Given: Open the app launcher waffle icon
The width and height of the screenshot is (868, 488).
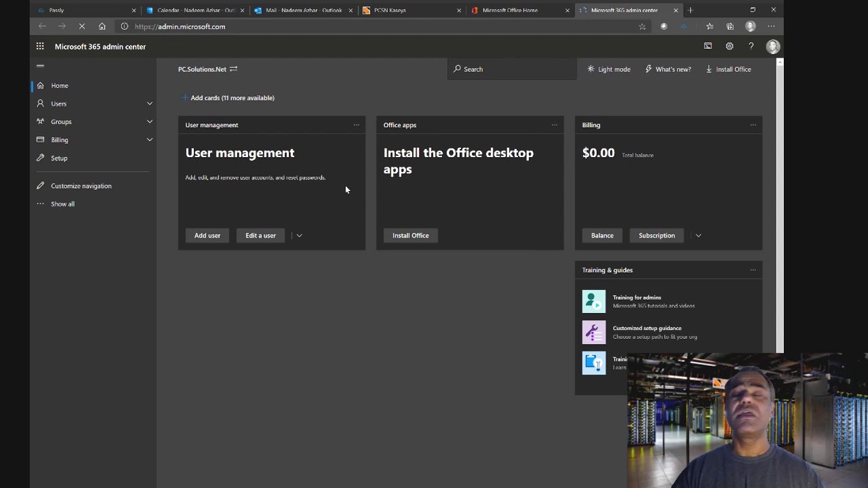Looking at the screenshot, I should coord(40,46).
